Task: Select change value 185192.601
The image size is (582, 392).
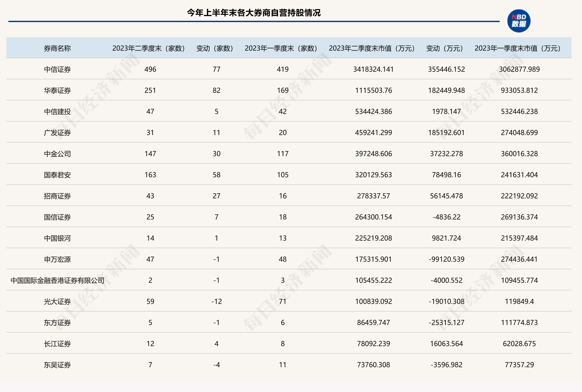Action: pyautogui.click(x=446, y=133)
